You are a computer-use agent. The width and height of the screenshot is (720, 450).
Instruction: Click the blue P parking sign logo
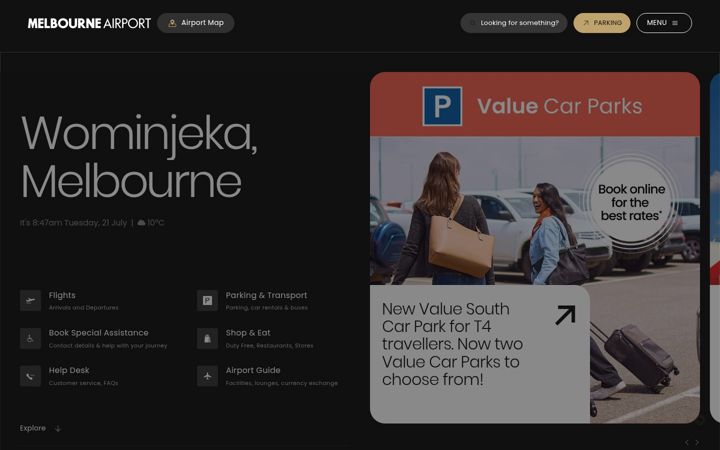point(442,106)
